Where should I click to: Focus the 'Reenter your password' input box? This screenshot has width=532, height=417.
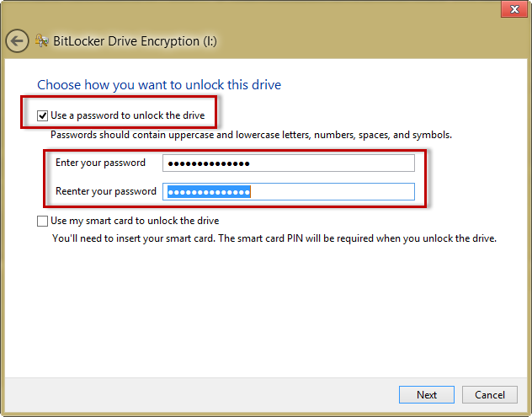[288, 191]
